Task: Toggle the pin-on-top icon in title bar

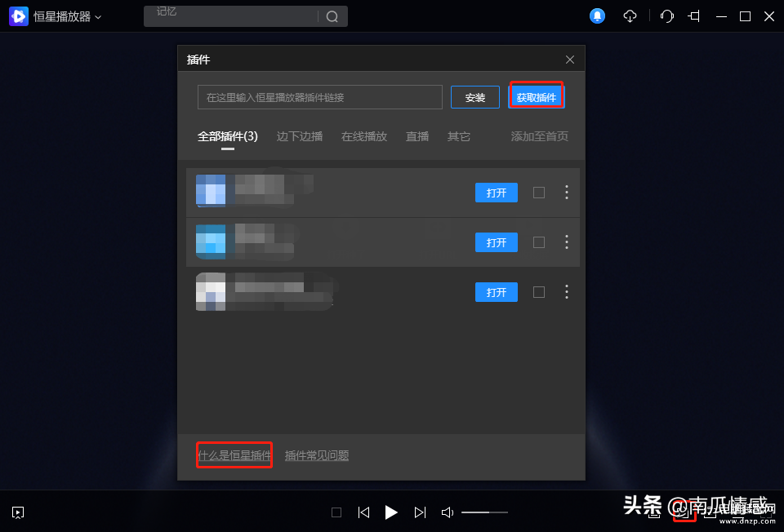Action: click(x=694, y=16)
